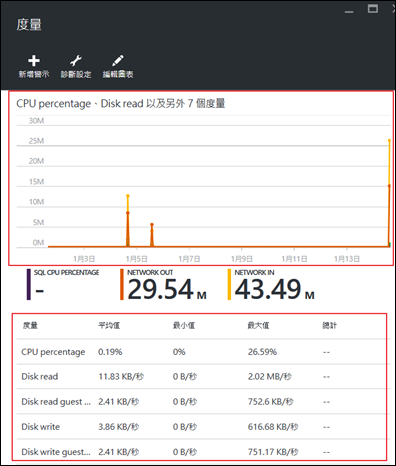The height and width of the screenshot is (466, 396).
Task: Click the spike near 1月5日 on chart
Action: pyautogui.click(x=128, y=221)
